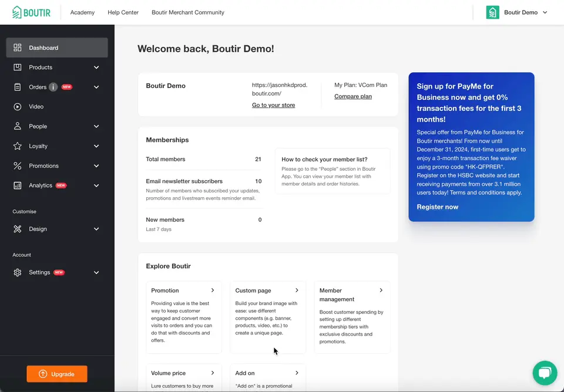Click 'Welcome back, Boutir Demo!' heading
The height and width of the screenshot is (392, 564).
206,49
